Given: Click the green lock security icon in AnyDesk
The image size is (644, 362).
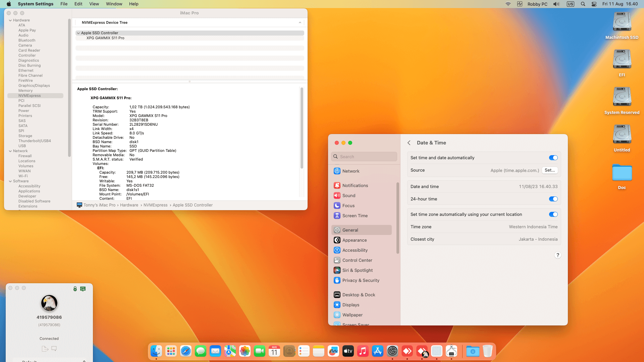Looking at the screenshot, I should pyautogui.click(x=75, y=289).
